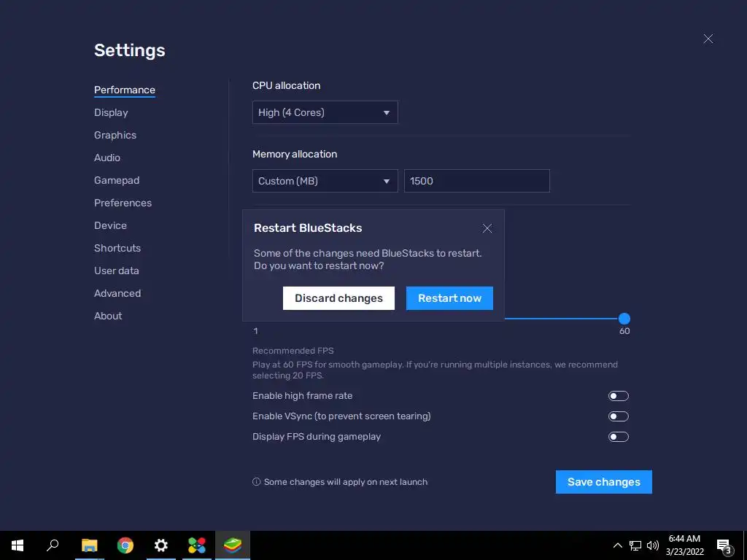
Task: Open taskbar search magnifier
Action: pyautogui.click(x=53, y=545)
